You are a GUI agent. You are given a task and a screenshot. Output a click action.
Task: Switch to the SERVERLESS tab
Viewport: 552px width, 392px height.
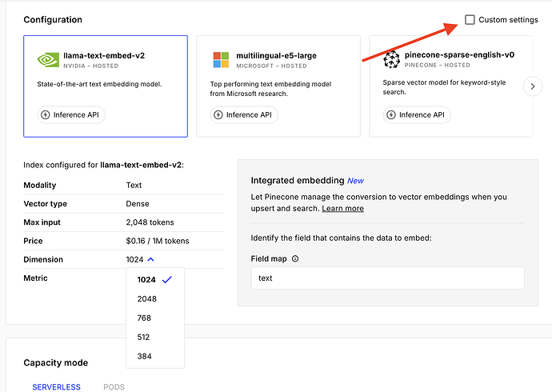coord(56,387)
